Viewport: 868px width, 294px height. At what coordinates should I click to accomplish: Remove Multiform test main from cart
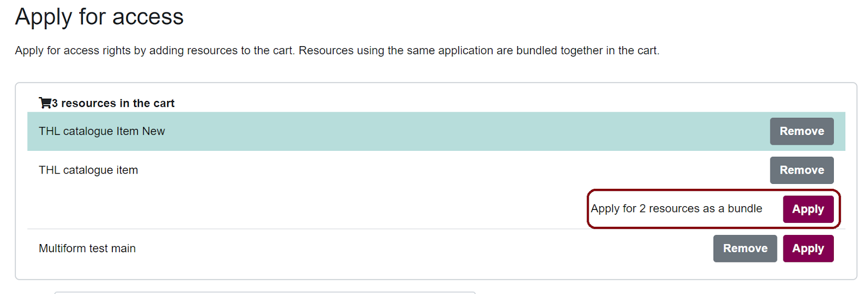[745, 248]
